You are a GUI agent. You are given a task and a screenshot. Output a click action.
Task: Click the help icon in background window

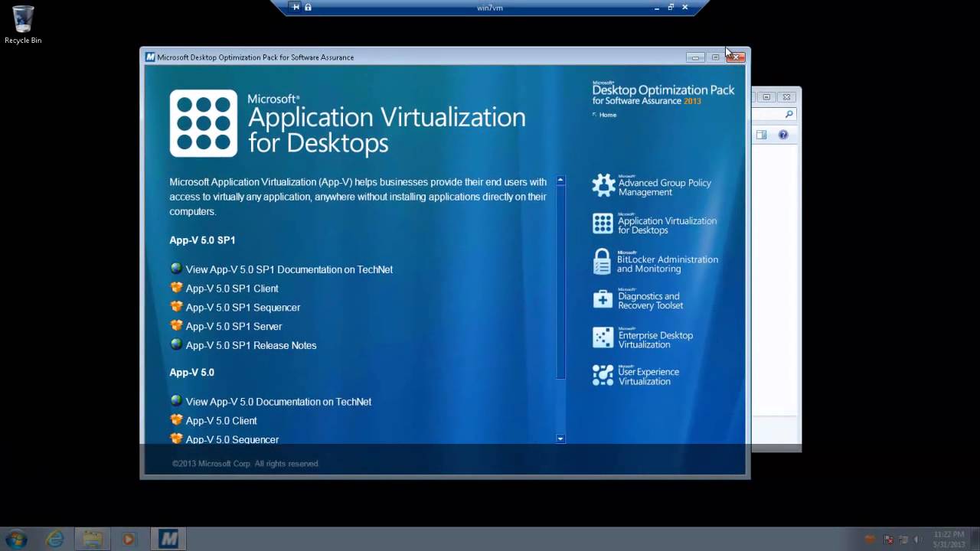(x=783, y=135)
